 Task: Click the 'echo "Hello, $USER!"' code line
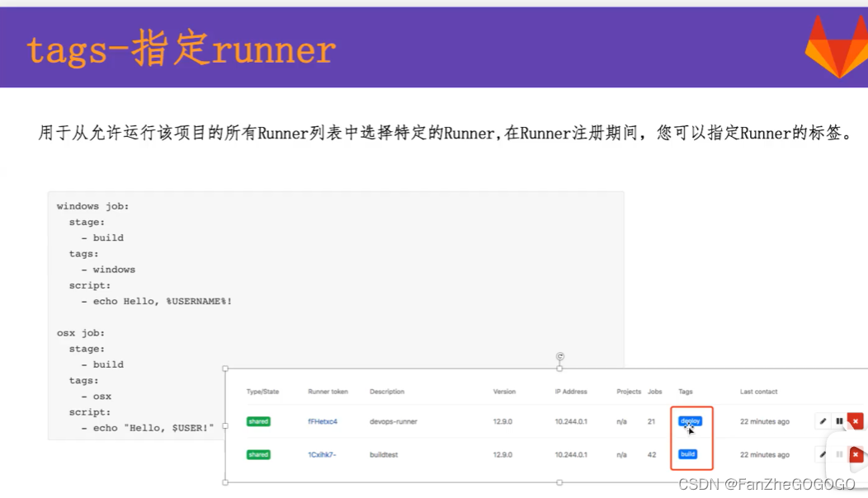[147, 428]
